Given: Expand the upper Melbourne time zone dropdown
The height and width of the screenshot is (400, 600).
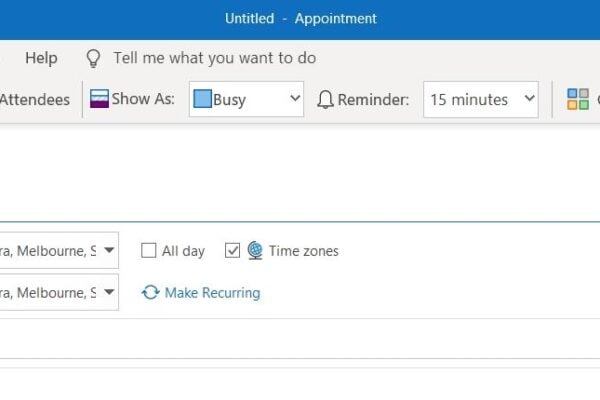Looking at the screenshot, I should [109, 250].
